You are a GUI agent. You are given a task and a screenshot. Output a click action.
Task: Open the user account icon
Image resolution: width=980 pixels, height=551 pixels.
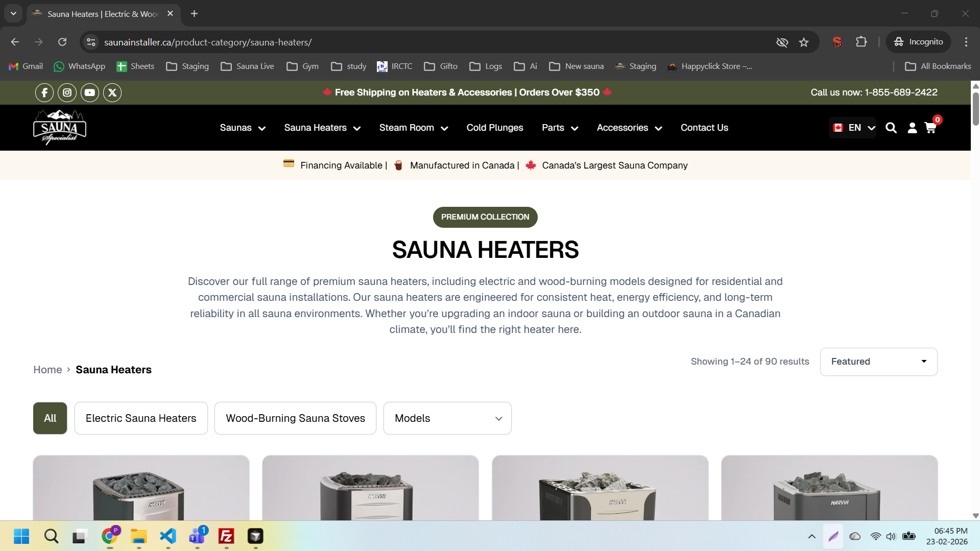click(x=912, y=128)
